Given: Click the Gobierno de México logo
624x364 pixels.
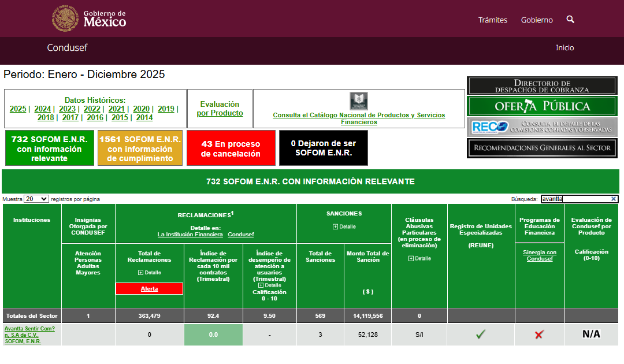Looking at the screenshot, I should click(89, 18).
